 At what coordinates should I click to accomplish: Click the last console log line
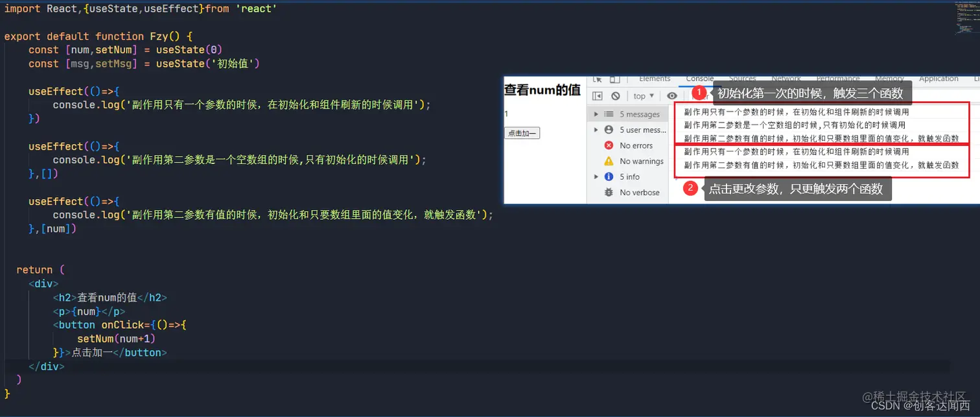click(x=821, y=165)
